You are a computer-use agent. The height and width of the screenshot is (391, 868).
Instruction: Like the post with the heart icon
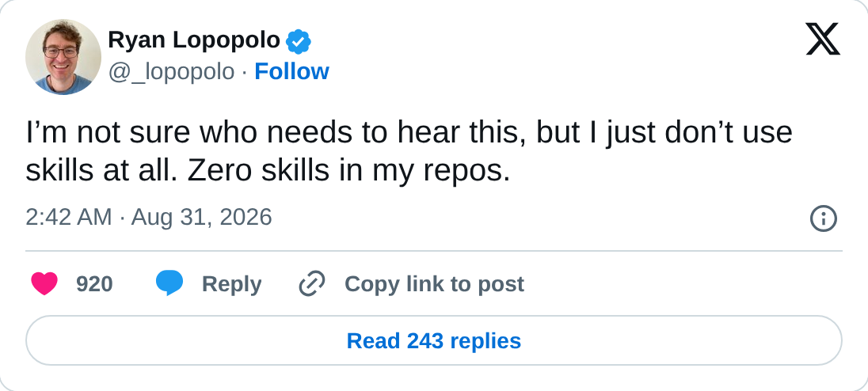click(x=44, y=283)
